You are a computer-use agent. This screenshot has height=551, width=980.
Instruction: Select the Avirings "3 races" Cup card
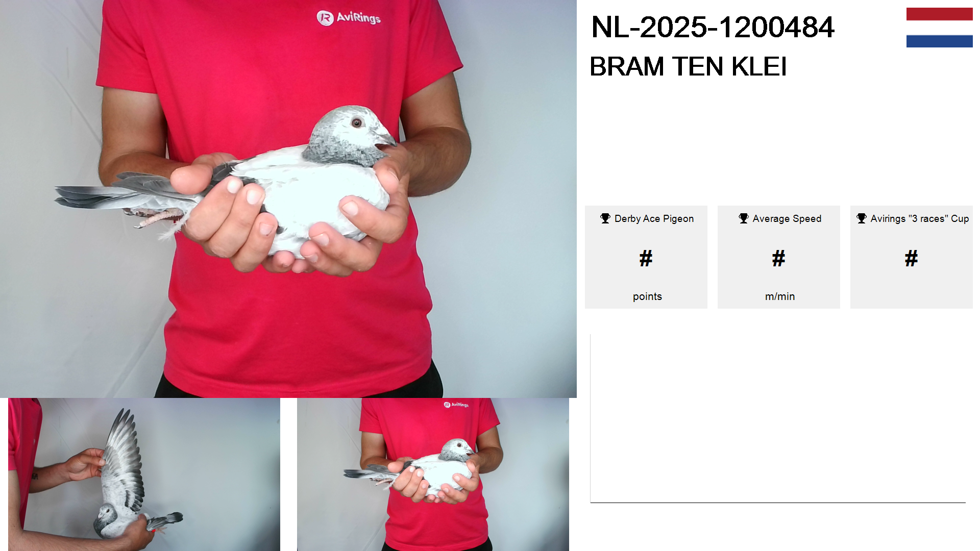(x=912, y=257)
